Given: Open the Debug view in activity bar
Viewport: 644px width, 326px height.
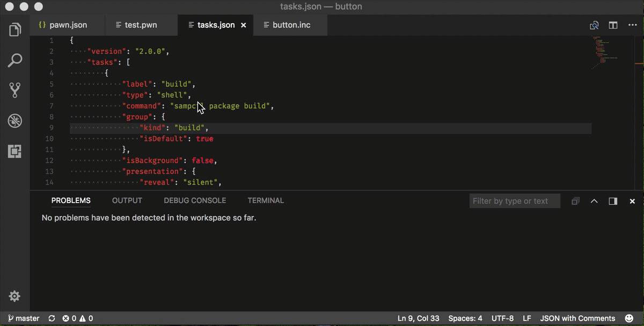Looking at the screenshot, I should coord(15,121).
